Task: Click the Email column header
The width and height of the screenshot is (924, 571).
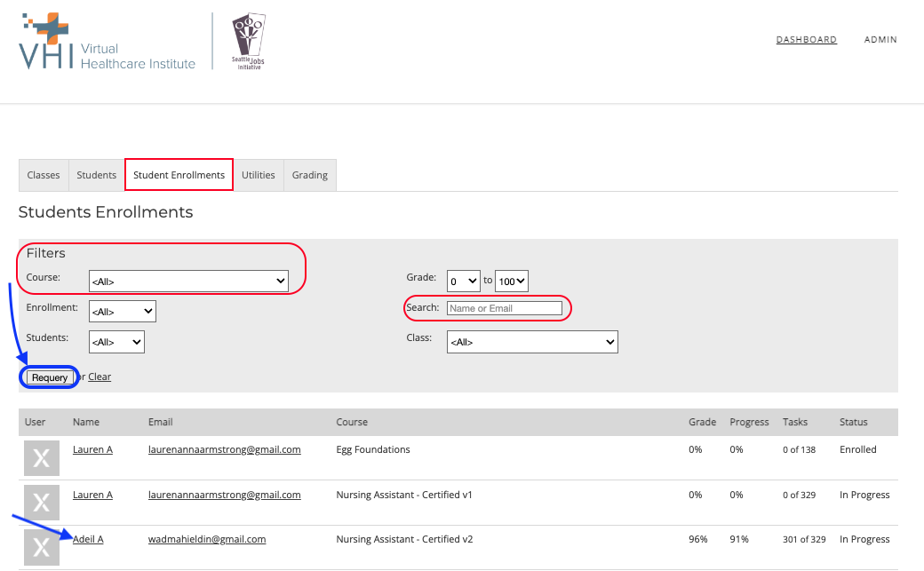Action: 160,422
